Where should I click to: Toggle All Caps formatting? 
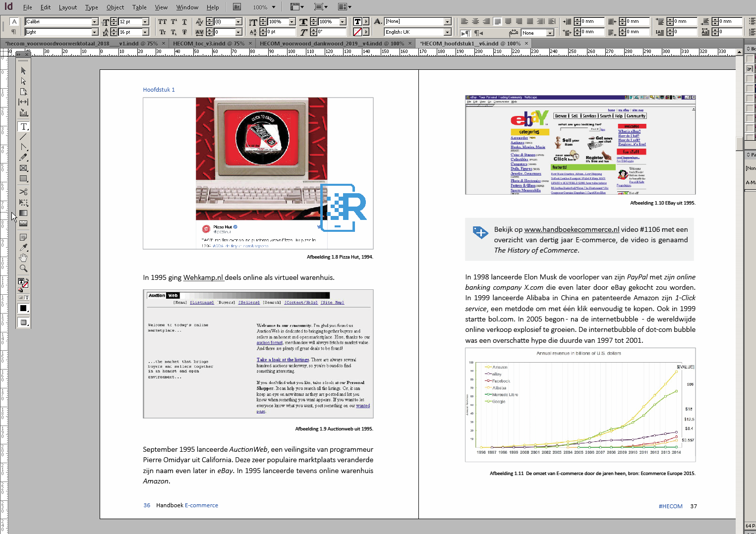162,22
